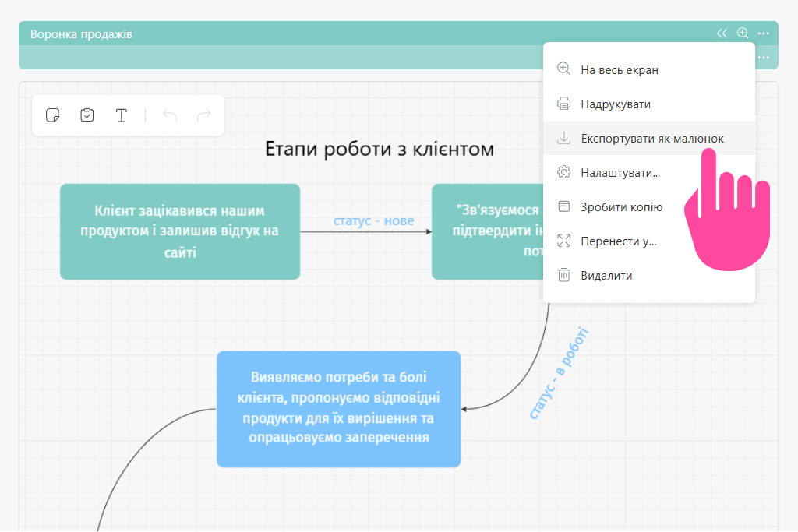Choose 'На весь екран' from the menu
This screenshot has height=532, width=798.
(649, 69)
